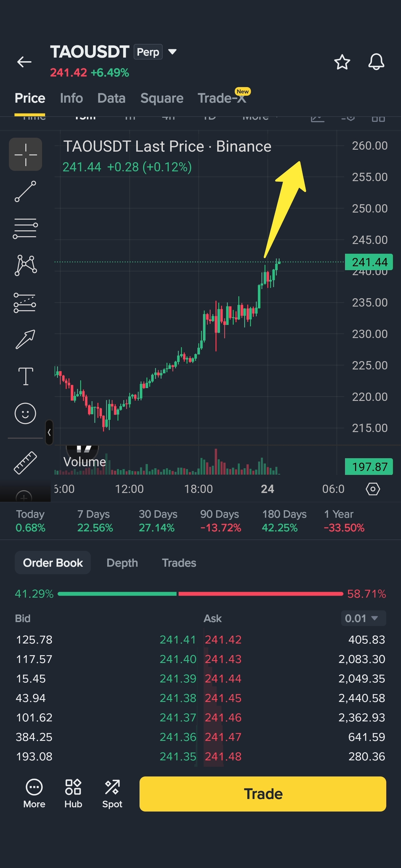Open the emoji sticker tool
Image resolution: width=401 pixels, height=868 pixels.
click(x=25, y=413)
